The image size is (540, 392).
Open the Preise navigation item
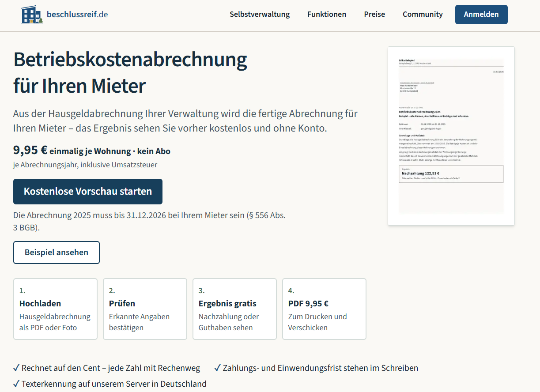coord(374,14)
